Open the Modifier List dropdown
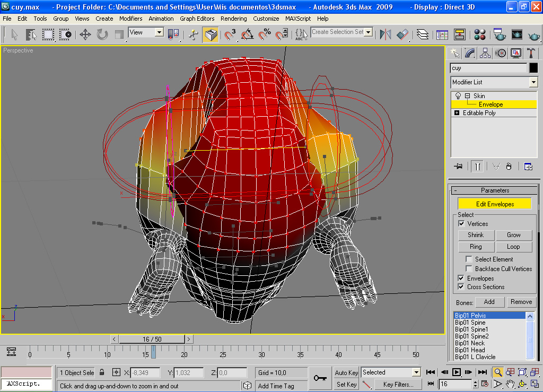Image resolution: width=543 pixels, height=392 pixels. pyautogui.click(x=533, y=82)
